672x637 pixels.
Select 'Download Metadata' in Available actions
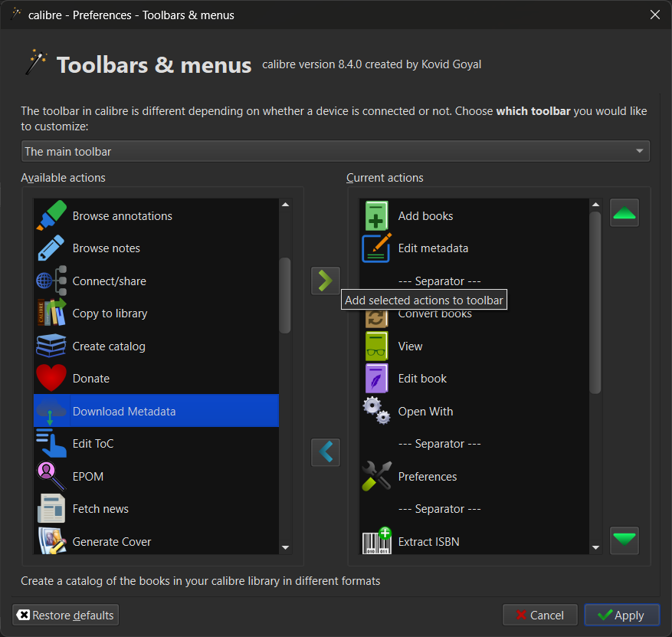pos(156,411)
